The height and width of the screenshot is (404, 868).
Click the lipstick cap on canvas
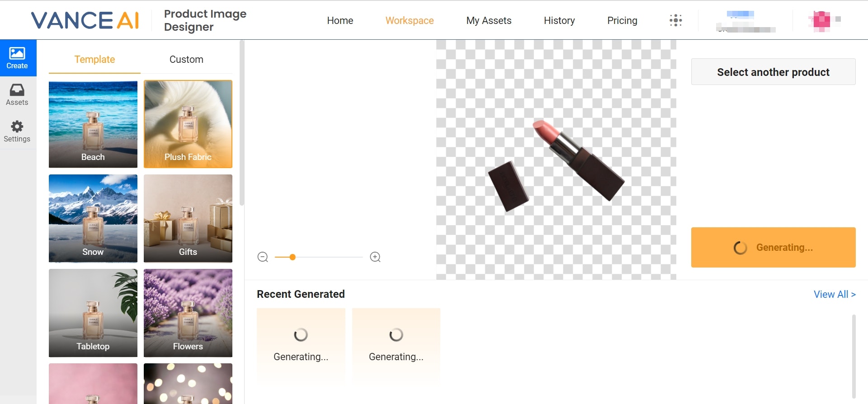[508, 186]
